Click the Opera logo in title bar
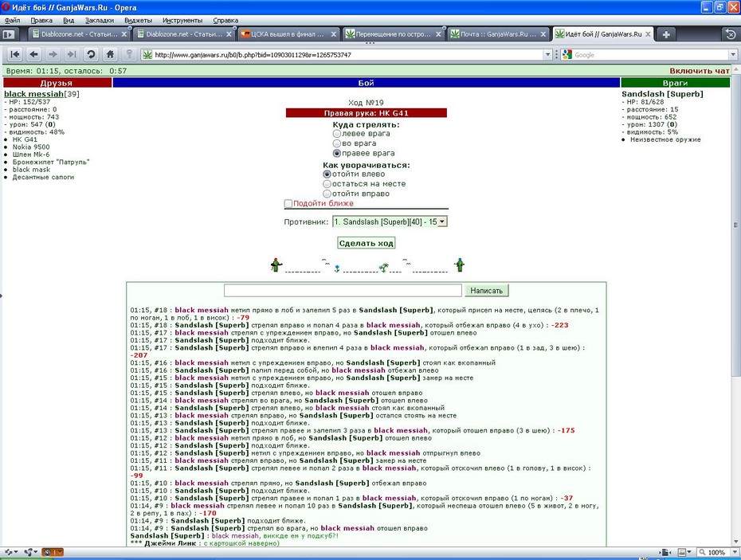Screen dimensions: 741x560 click(6, 7)
